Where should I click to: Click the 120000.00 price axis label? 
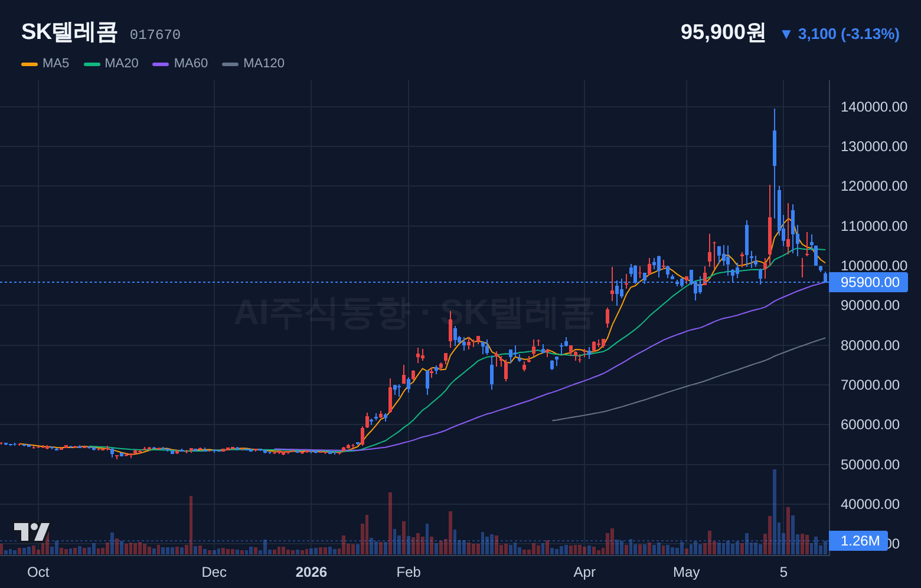click(x=874, y=186)
